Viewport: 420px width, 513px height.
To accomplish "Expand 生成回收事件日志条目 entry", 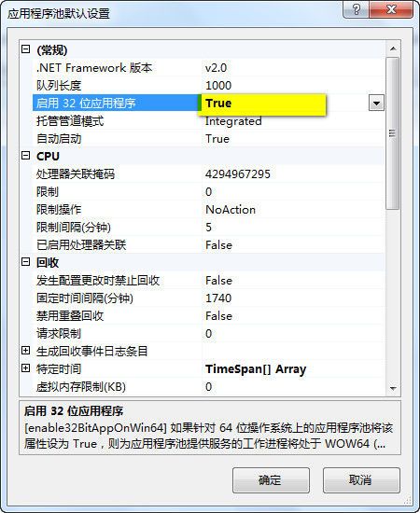I will [25, 351].
